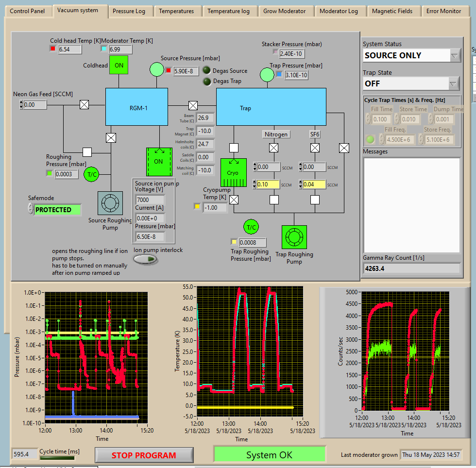Toggle the ion pump interlock switch
Screen dimensions: 476x468
click(x=146, y=259)
